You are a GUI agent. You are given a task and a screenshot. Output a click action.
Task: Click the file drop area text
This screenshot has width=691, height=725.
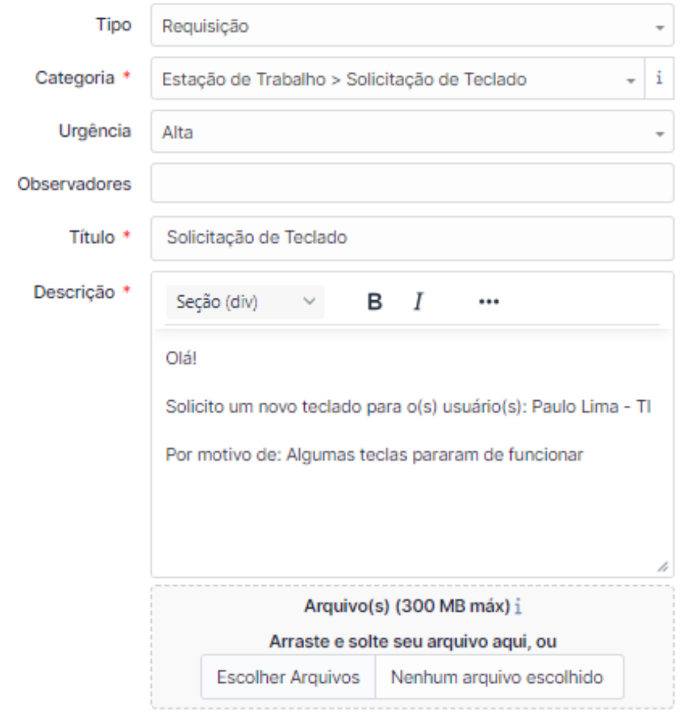411,641
